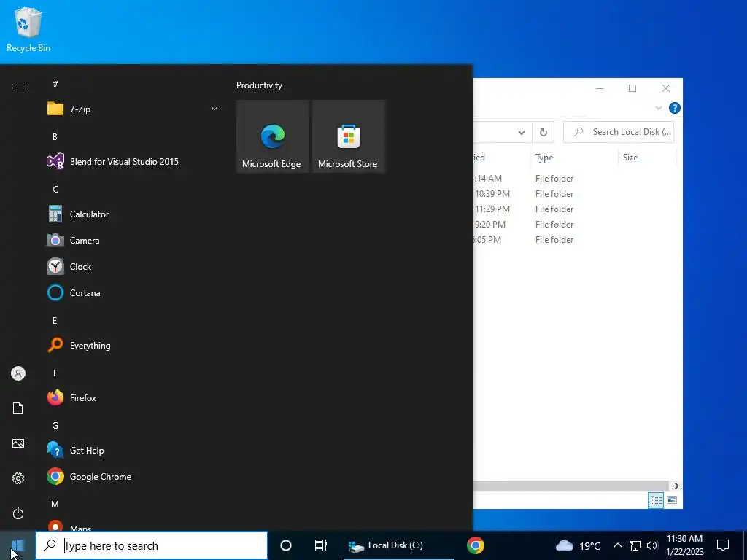Open the Microsoft Store tile
This screenshot has width=747, height=560.
pyautogui.click(x=348, y=136)
